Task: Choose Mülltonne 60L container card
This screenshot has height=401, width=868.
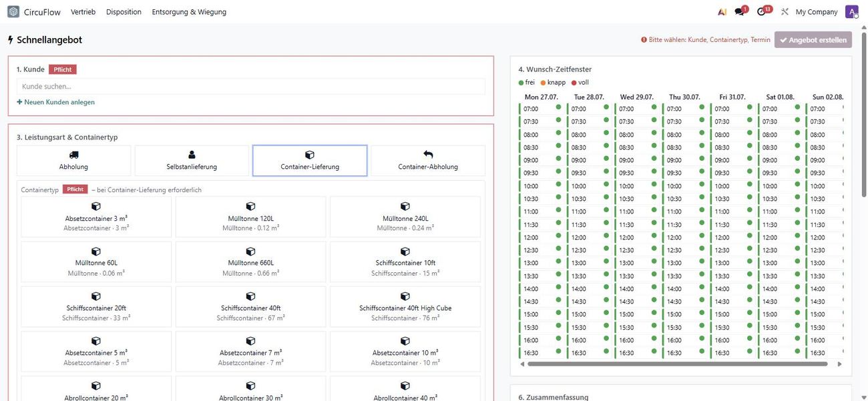Action: tap(96, 262)
